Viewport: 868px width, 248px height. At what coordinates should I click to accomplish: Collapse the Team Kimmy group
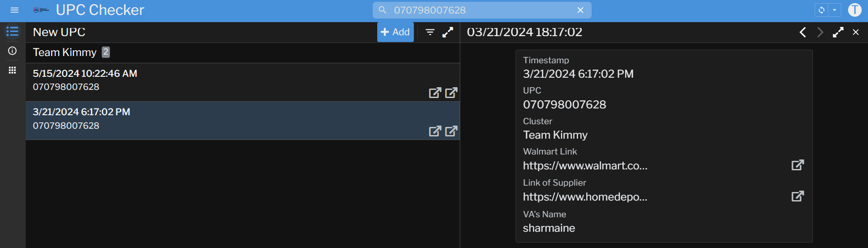point(65,52)
